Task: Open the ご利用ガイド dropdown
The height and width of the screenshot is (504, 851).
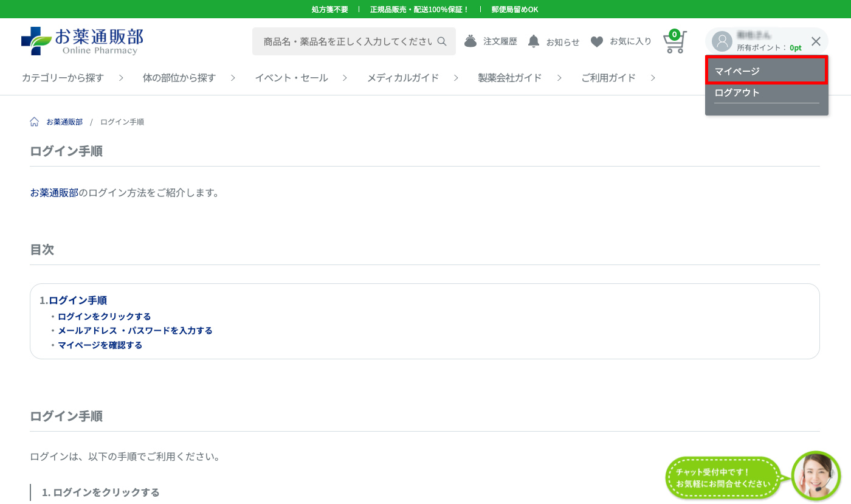Action: pyautogui.click(x=608, y=78)
